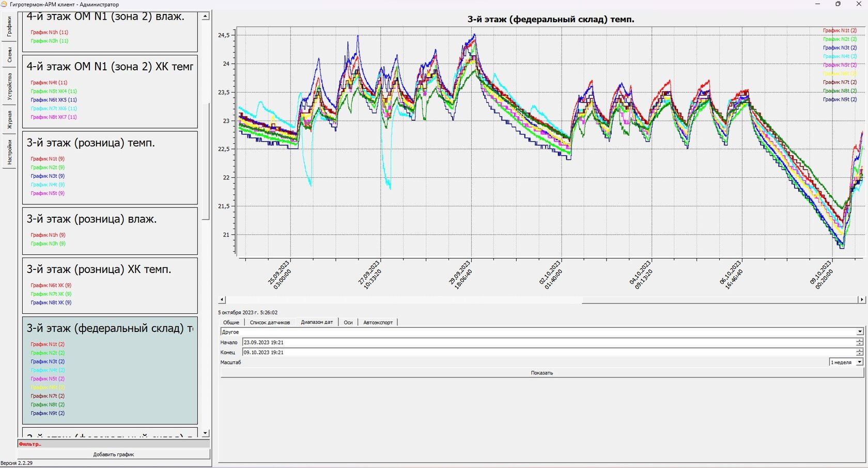
Task: Increase the Начало date with up arrow
Action: point(860,340)
